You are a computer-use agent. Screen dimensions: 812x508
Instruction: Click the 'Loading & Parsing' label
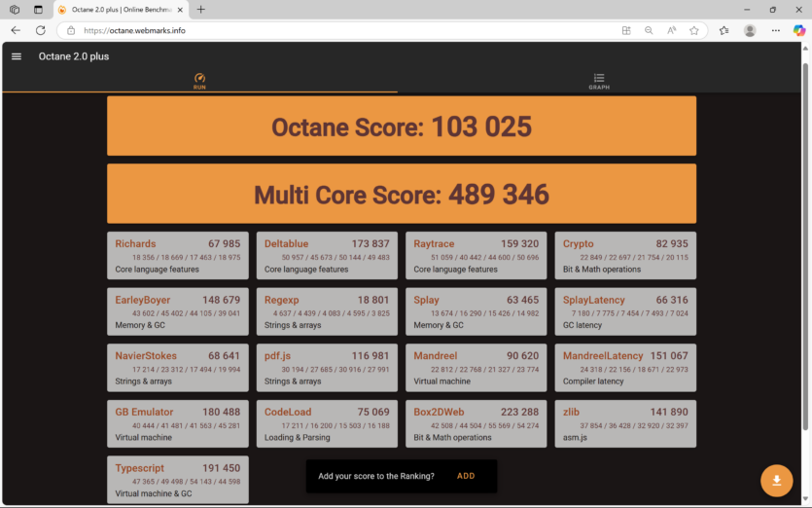(297, 438)
